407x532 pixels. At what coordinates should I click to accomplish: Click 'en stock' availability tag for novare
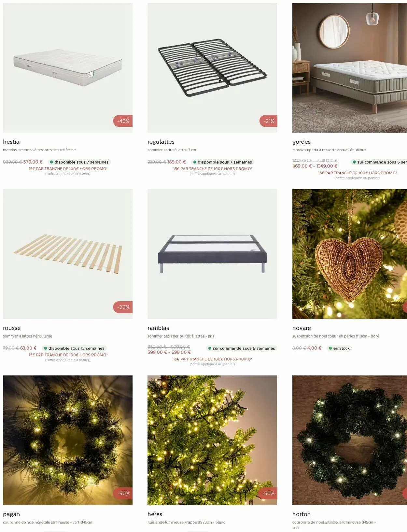(339, 348)
